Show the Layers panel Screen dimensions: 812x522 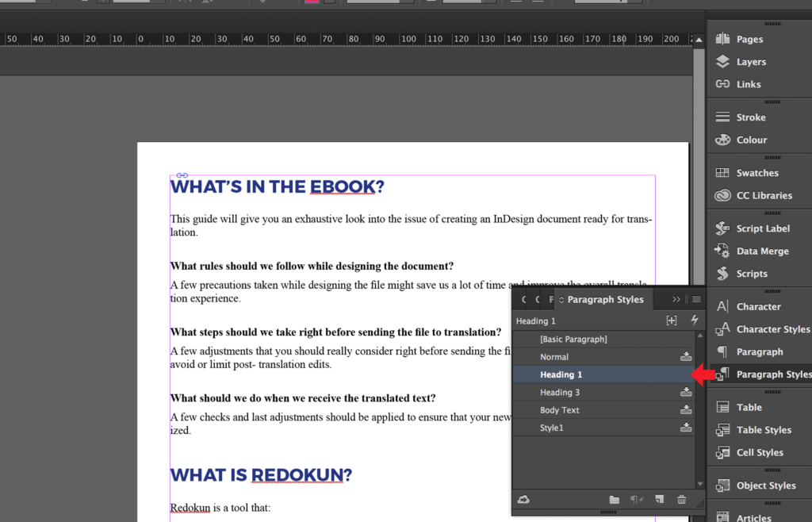[x=750, y=61]
